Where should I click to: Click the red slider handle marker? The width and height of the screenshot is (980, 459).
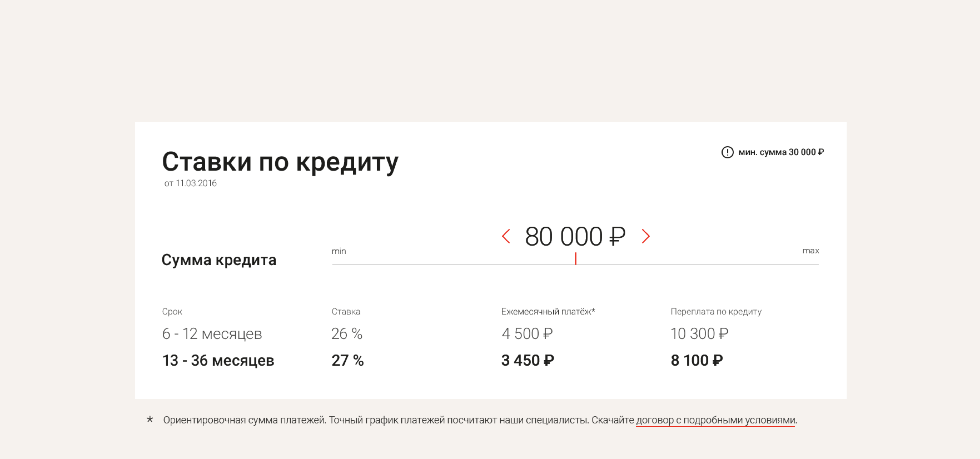(x=576, y=259)
